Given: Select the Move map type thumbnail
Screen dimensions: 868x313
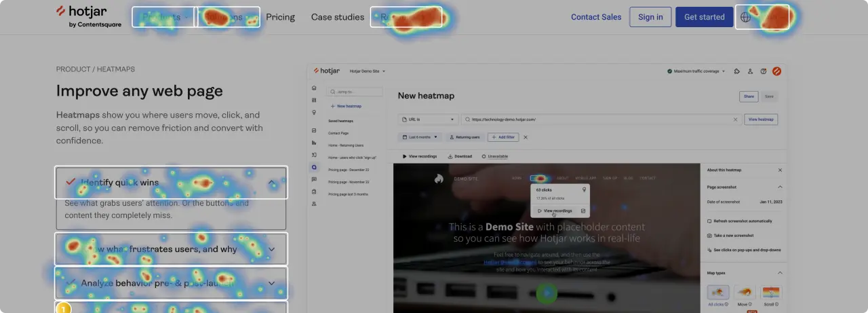Looking at the screenshot, I should click(x=745, y=293).
